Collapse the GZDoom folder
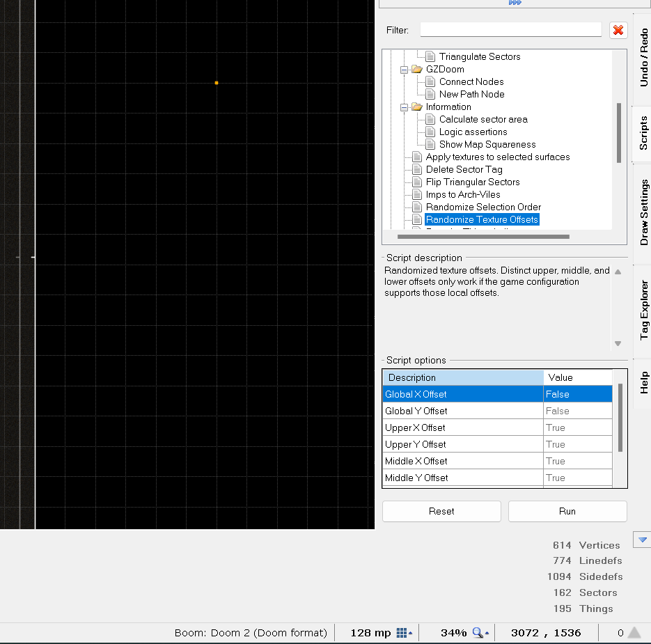This screenshot has height=644, width=651. click(x=404, y=70)
